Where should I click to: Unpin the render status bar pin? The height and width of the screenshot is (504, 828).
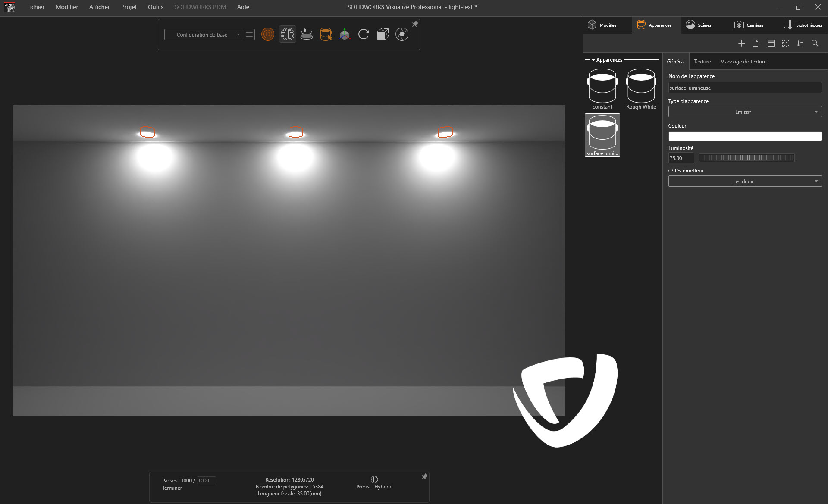pos(424,477)
